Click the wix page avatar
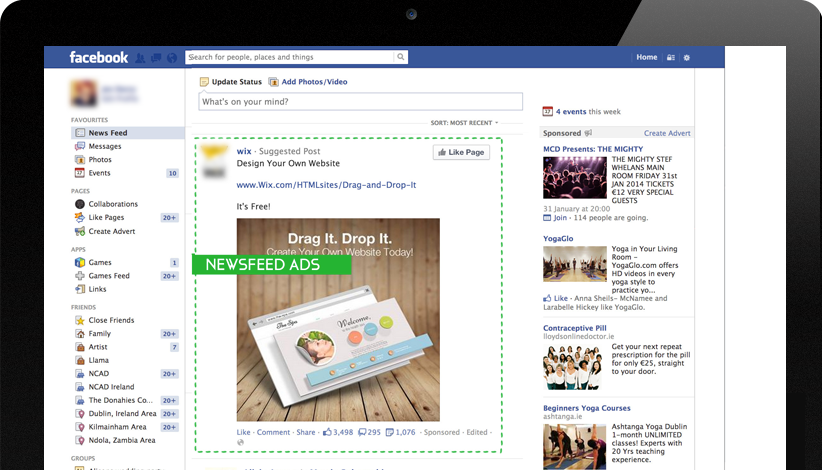822x470 pixels. point(215,161)
